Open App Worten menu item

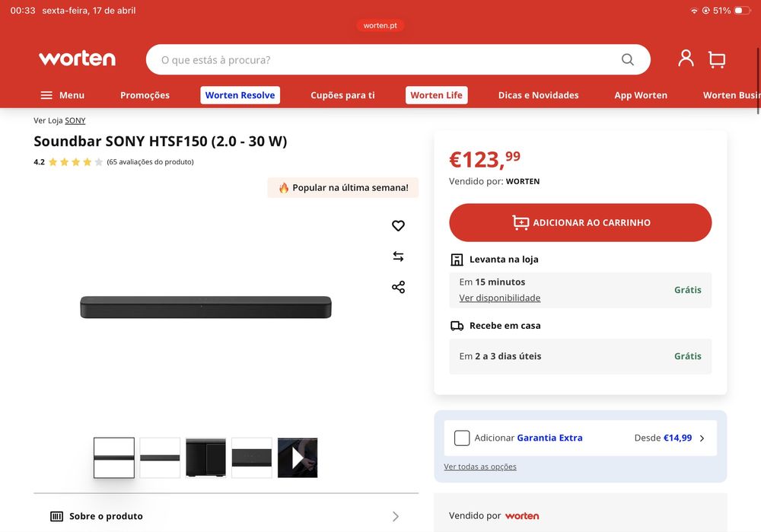click(641, 95)
